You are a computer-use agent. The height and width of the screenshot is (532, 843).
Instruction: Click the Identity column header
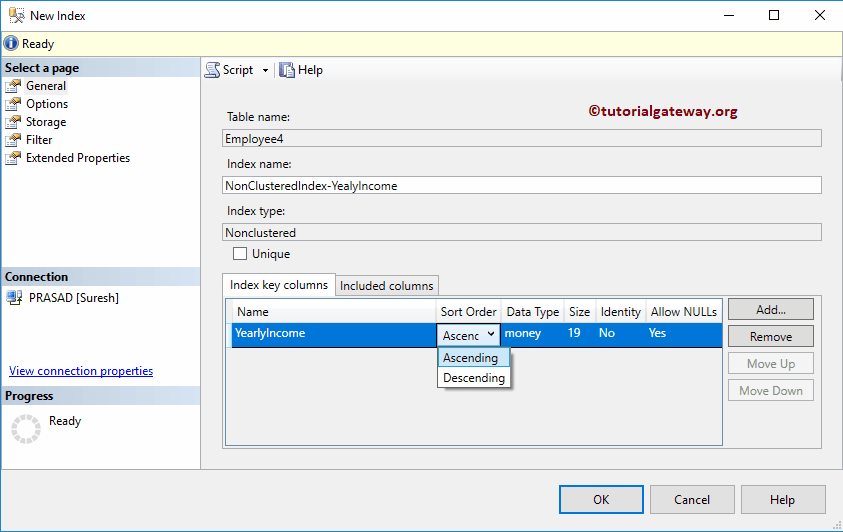pyautogui.click(x=620, y=312)
